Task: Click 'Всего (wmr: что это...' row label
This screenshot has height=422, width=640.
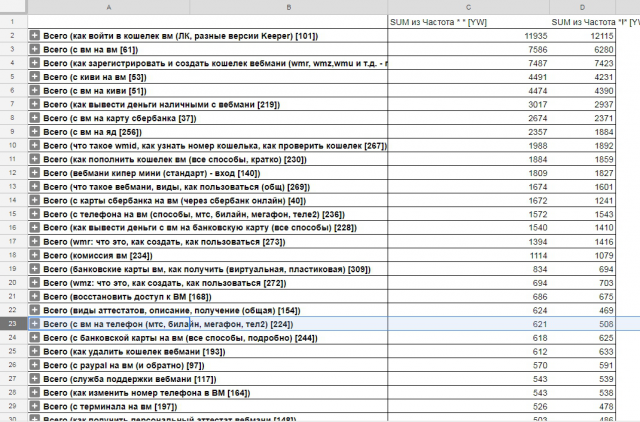Action: tap(164, 242)
